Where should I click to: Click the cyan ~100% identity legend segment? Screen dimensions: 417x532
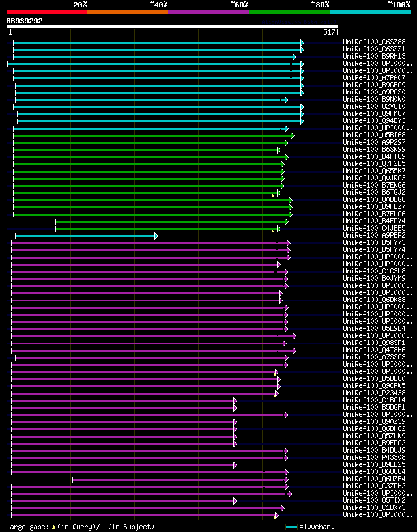371,12
